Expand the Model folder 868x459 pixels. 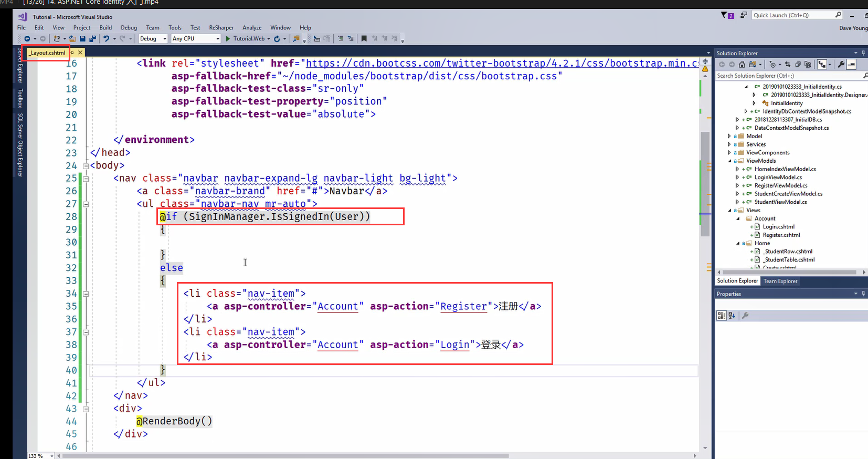[729, 136]
